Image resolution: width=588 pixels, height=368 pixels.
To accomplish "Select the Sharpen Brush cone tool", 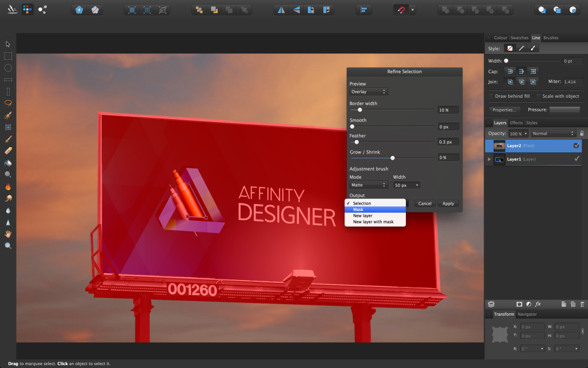I will coord(8,222).
